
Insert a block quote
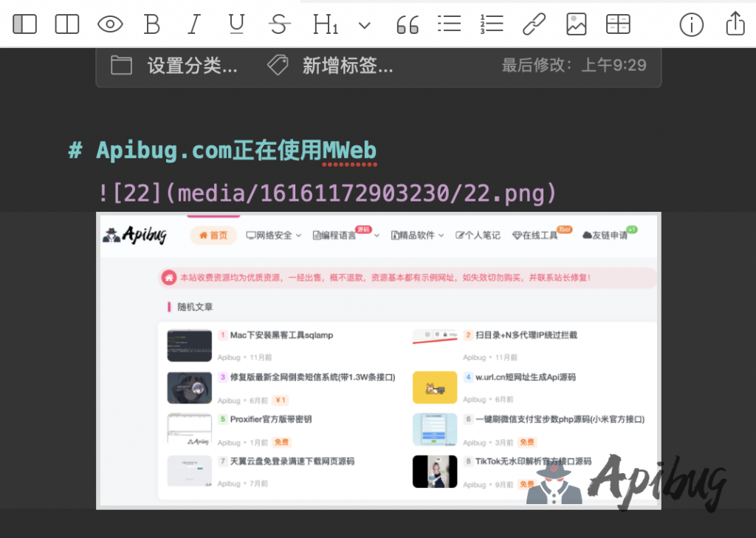408,25
